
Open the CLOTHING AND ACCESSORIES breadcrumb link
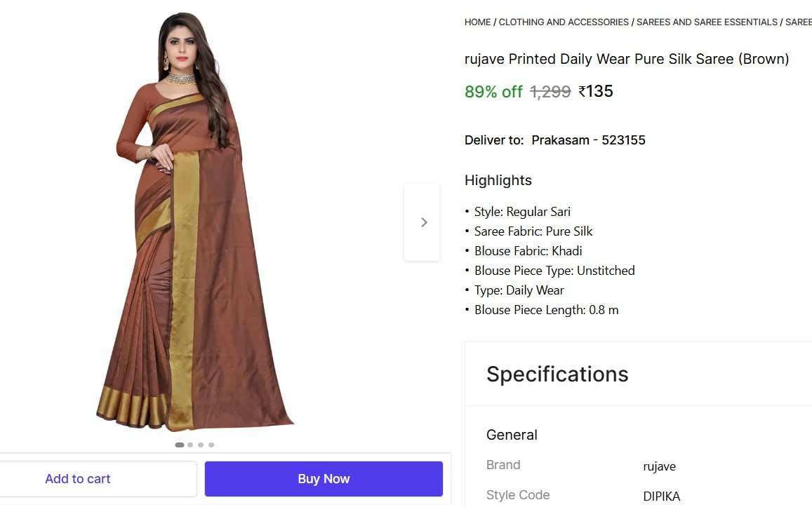[x=564, y=22]
